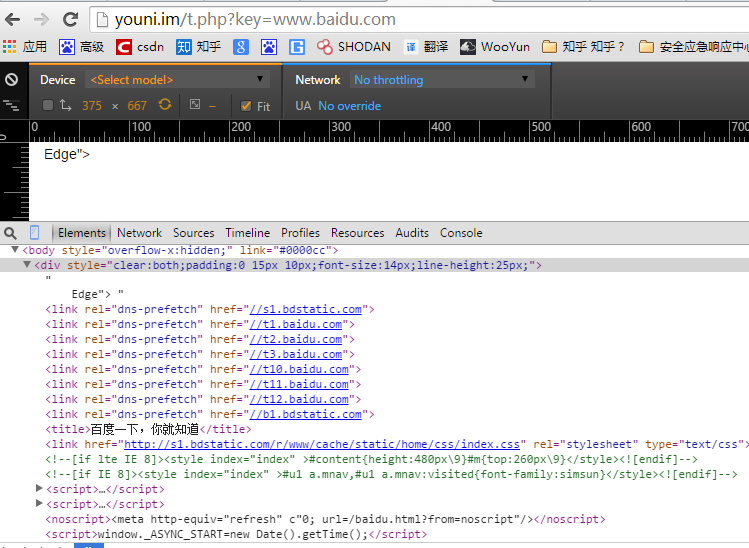Focus the address bar URL field
The image size is (749, 548).
[x=420, y=20]
